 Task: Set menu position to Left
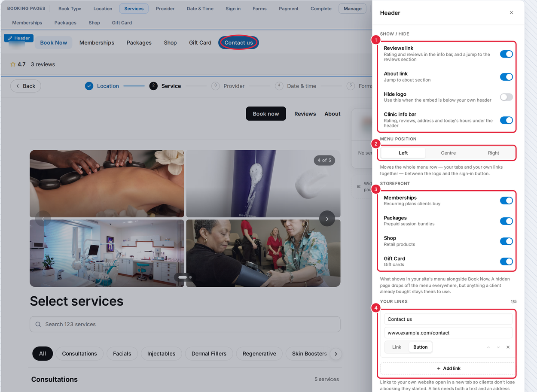point(403,153)
